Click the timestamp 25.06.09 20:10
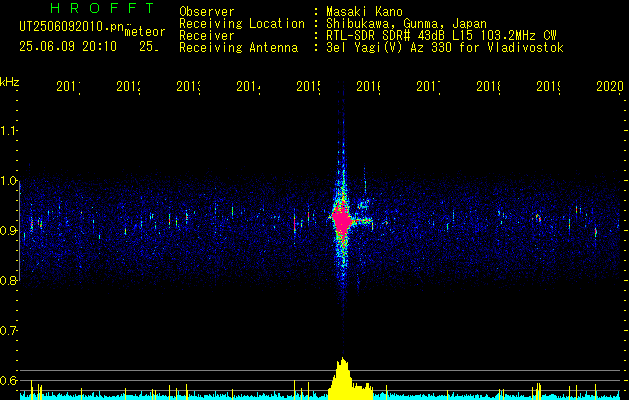Viewport: 629px width, 400px height. (x=68, y=47)
